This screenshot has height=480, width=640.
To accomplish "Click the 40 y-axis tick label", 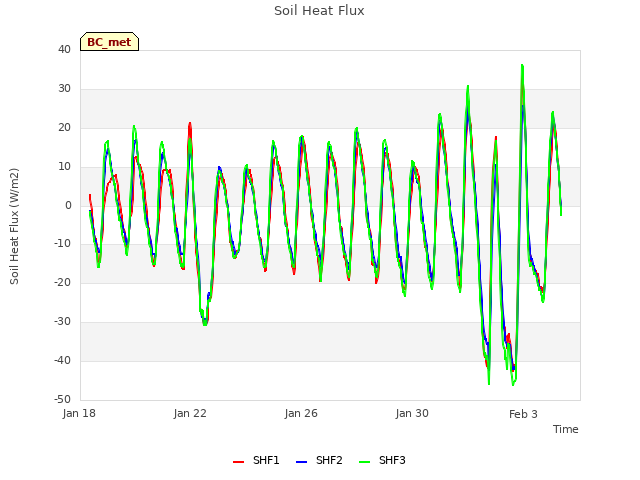I will pyautogui.click(x=64, y=50).
